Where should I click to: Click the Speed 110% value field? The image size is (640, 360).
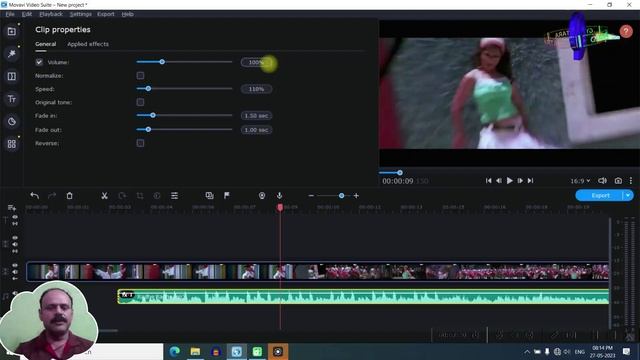tap(256, 89)
